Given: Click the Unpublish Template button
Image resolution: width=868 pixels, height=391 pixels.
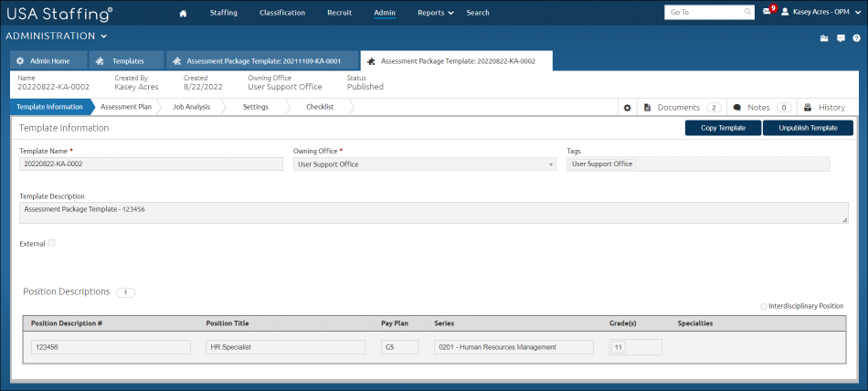Looking at the screenshot, I should pos(808,128).
